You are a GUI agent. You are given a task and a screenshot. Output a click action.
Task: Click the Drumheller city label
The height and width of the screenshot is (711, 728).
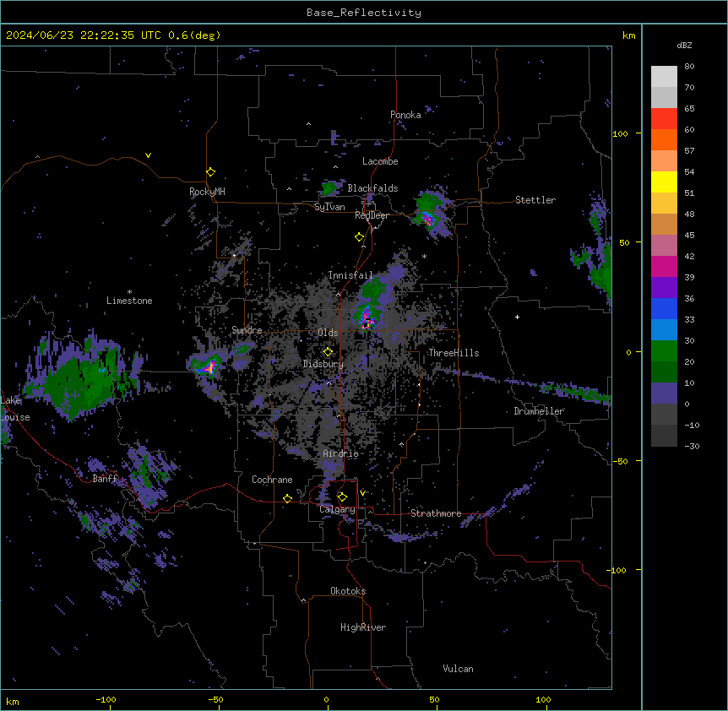click(539, 411)
